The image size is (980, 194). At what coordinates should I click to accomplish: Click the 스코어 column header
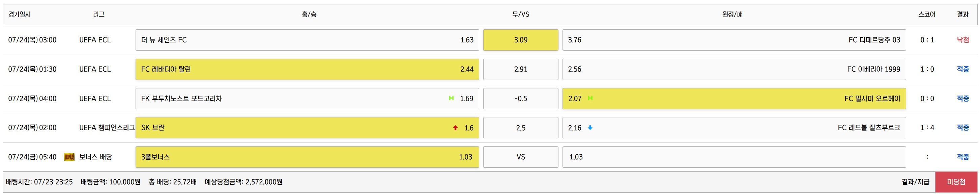(927, 15)
